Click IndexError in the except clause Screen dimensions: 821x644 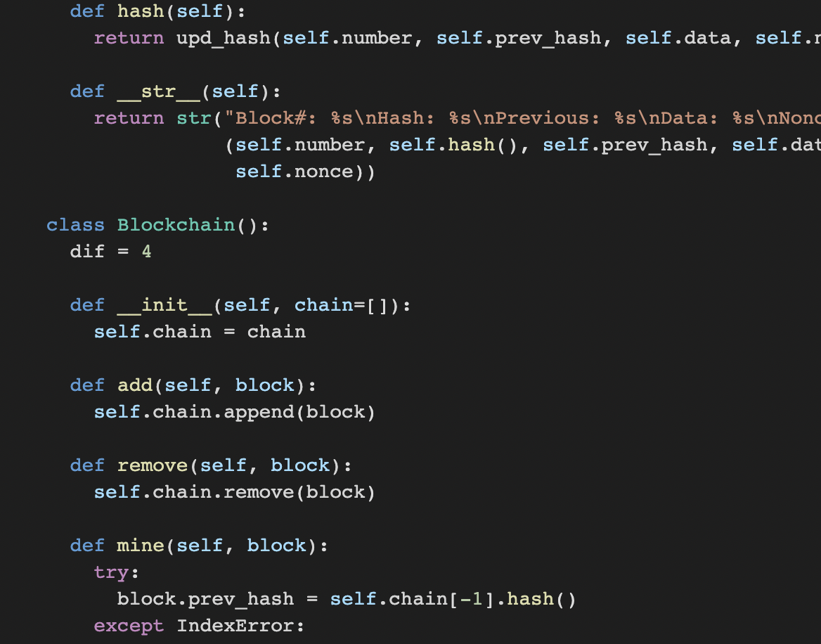pyautogui.click(x=235, y=626)
